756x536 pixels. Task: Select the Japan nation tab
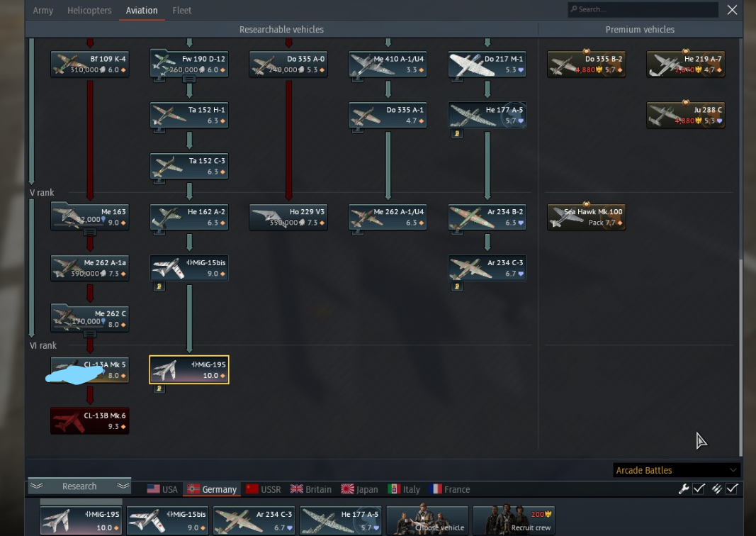(360, 489)
